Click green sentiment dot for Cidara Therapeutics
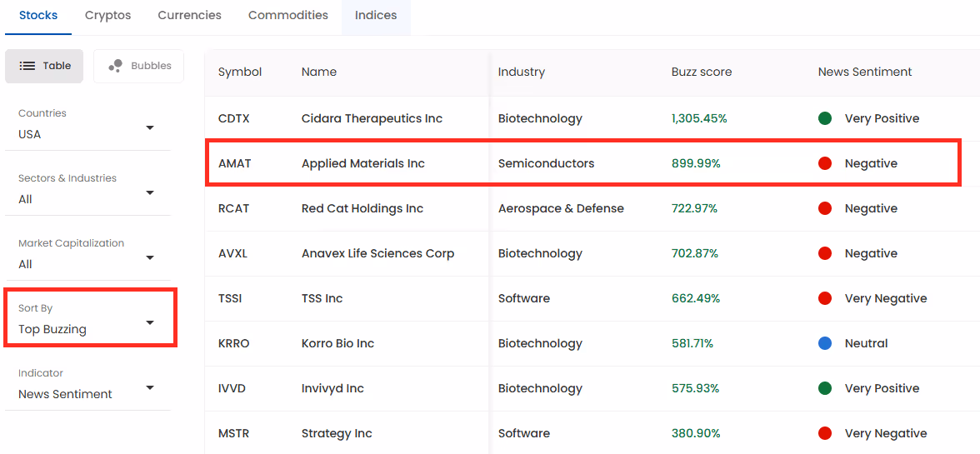 (x=825, y=118)
